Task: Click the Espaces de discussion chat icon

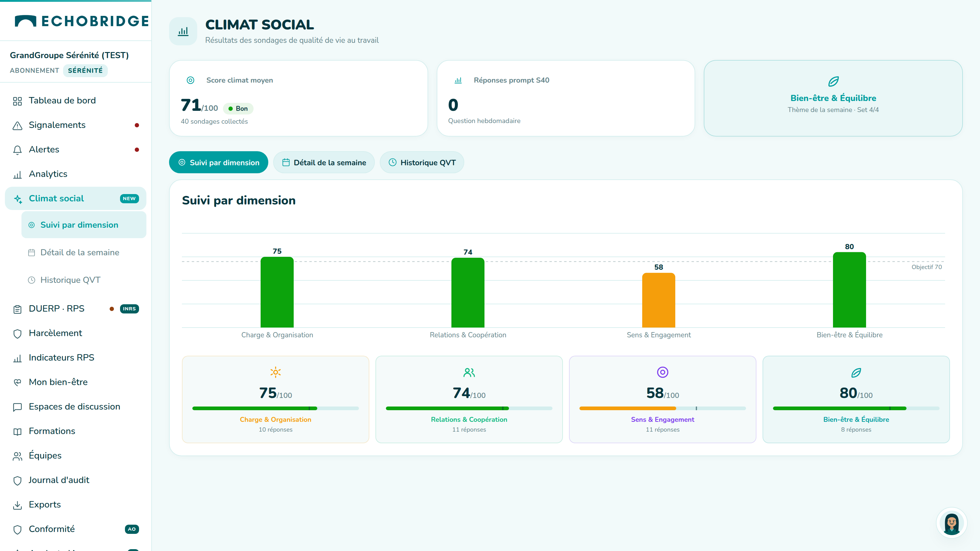Action: coord(17,407)
